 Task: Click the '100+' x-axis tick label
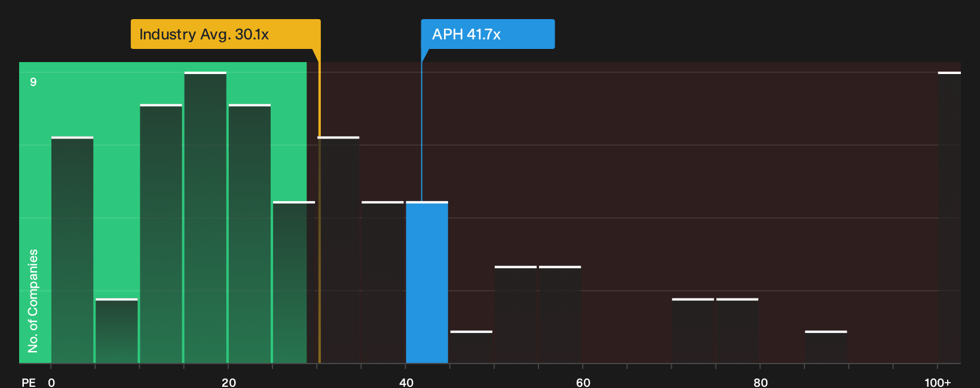click(x=938, y=383)
